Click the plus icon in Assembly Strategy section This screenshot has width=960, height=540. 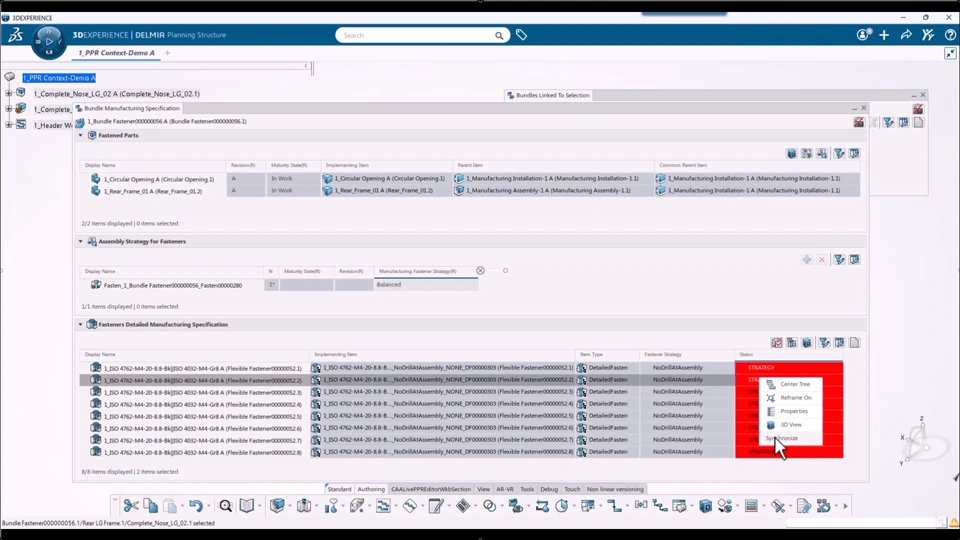click(x=807, y=260)
